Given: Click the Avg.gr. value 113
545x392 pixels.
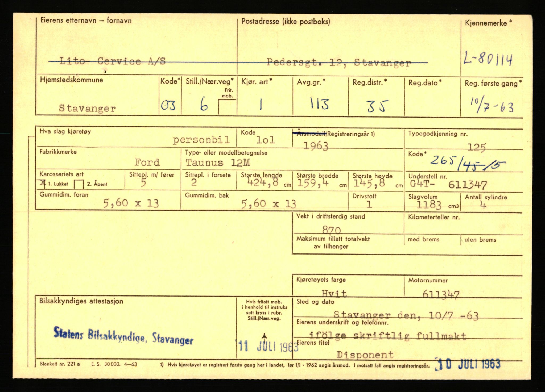Looking at the screenshot, I should point(320,104).
